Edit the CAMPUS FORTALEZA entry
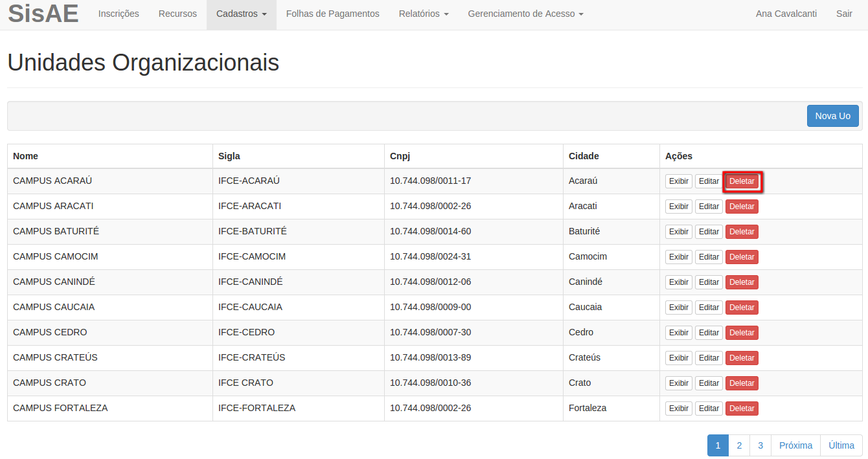 [x=709, y=409]
